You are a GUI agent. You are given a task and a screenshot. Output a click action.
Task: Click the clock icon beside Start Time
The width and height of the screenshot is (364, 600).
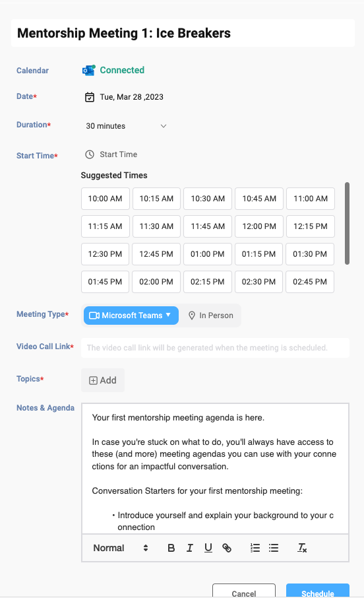90,154
